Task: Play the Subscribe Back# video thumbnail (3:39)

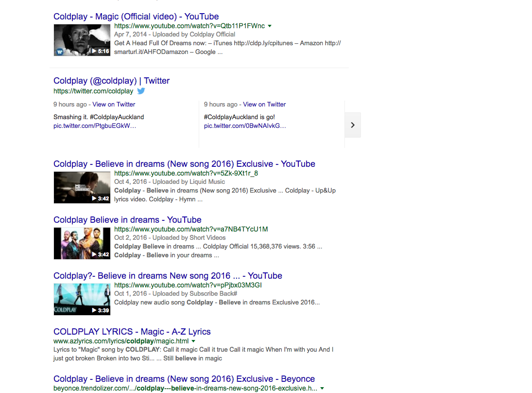Action: pyautogui.click(x=82, y=299)
